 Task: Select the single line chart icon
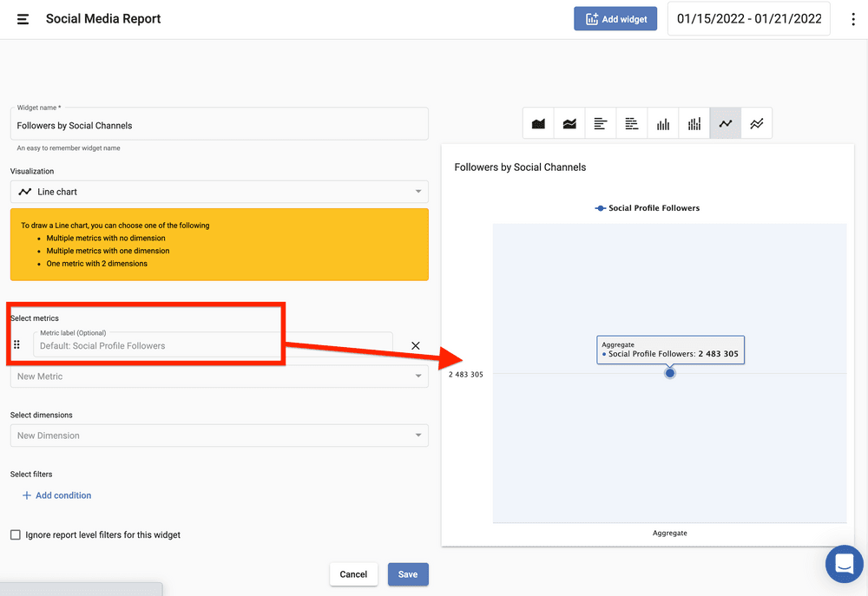click(x=726, y=124)
